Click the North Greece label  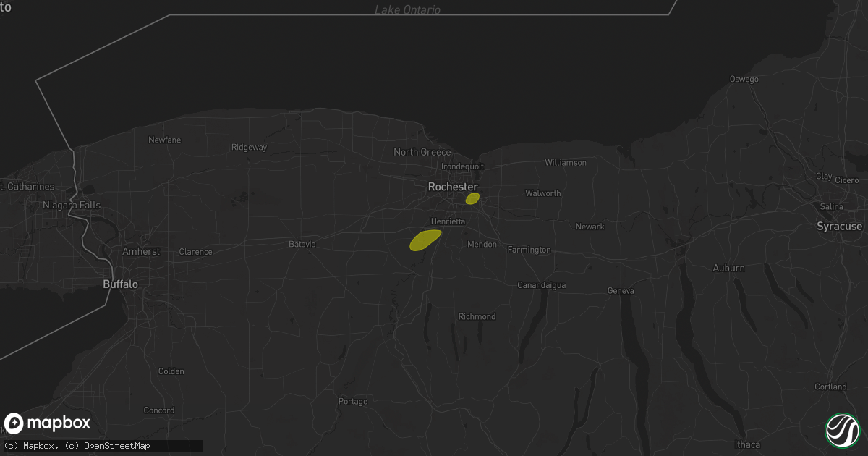coord(422,152)
